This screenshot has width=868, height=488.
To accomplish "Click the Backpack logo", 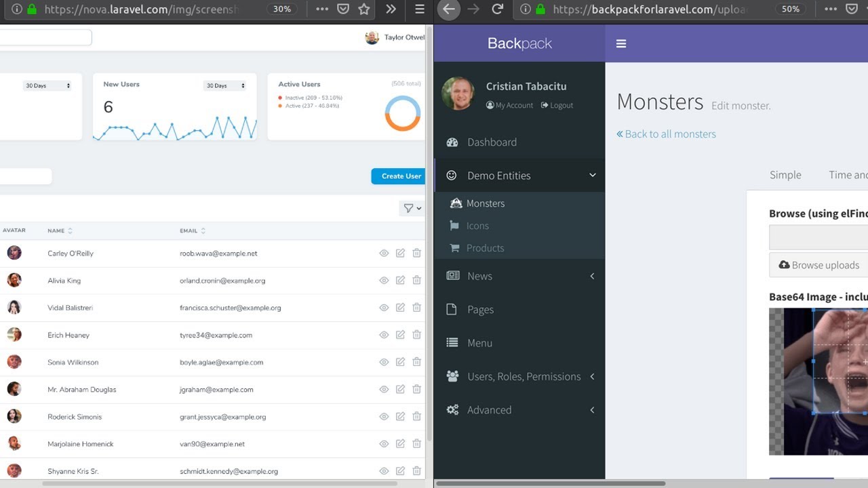I will click(519, 43).
